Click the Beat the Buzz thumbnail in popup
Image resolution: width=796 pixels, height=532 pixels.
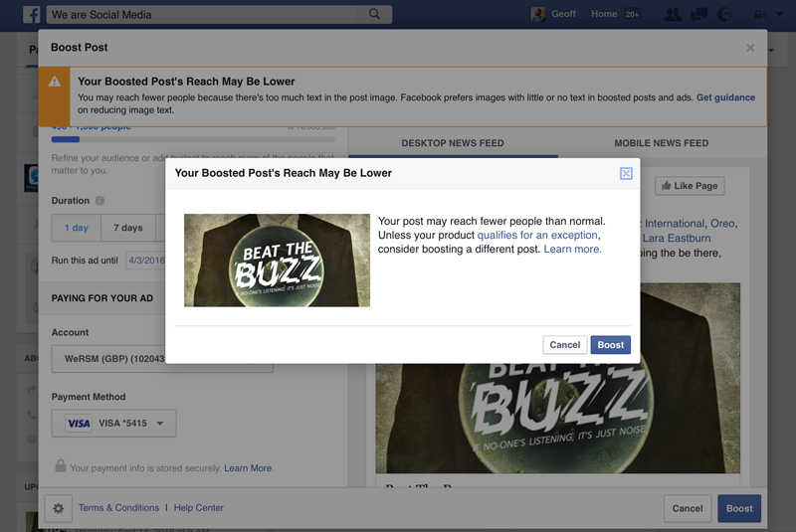(277, 261)
